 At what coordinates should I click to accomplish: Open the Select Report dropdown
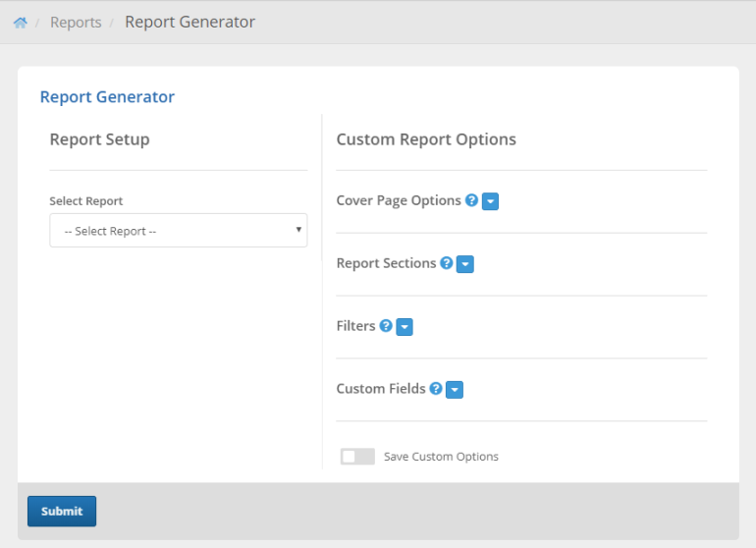[x=179, y=231]
